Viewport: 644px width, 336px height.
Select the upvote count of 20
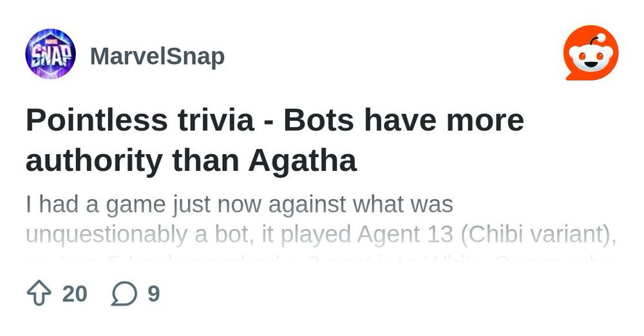coord(75,293)
